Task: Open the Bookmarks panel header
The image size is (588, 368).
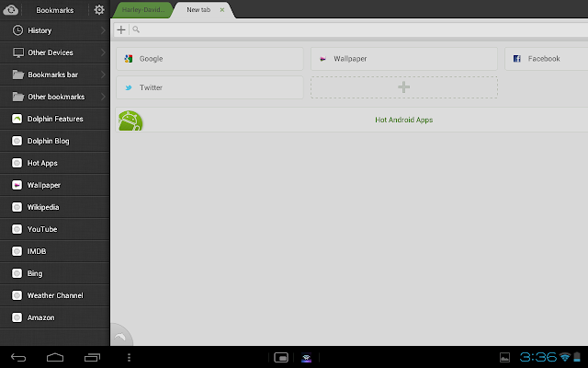Action: pos(55,10)
